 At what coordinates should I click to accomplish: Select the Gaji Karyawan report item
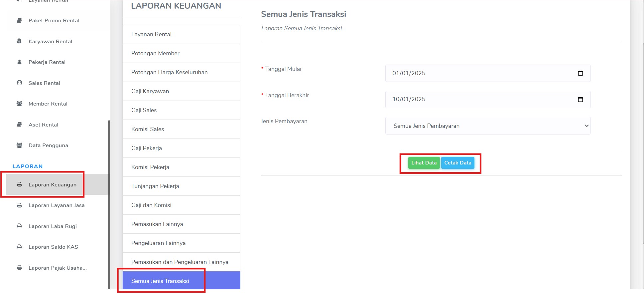(x=182, y=91)
